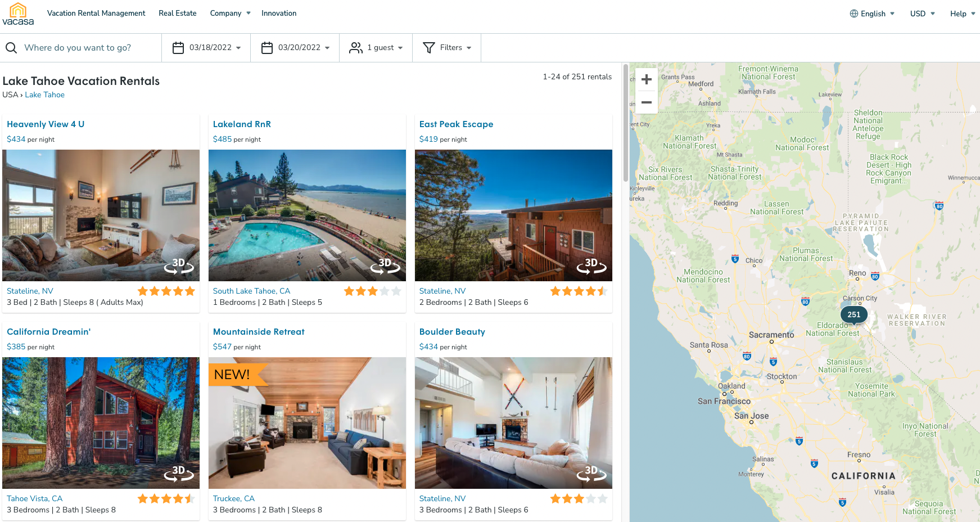The height and width of the screenshot is (522, 980).
Task: Select the Innovation nav item
Action: pyautogui.click(x=279, y=13)
